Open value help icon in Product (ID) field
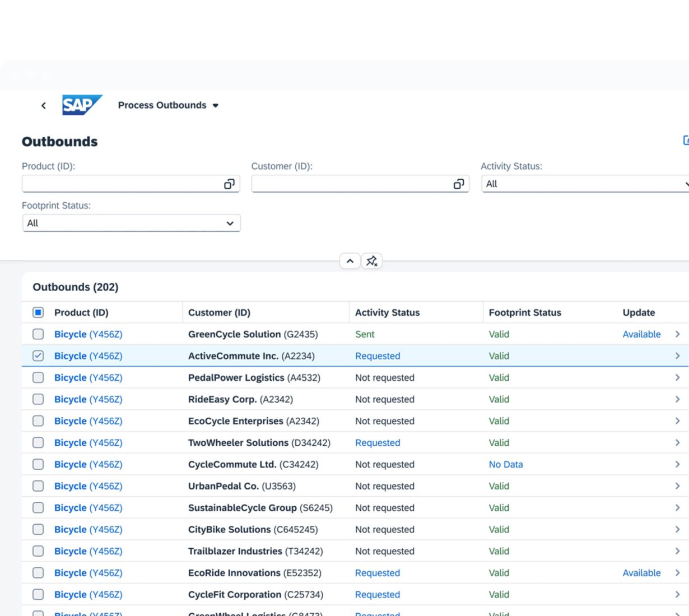The width and height of the screenshot is (689, 616). coord(229,184)
